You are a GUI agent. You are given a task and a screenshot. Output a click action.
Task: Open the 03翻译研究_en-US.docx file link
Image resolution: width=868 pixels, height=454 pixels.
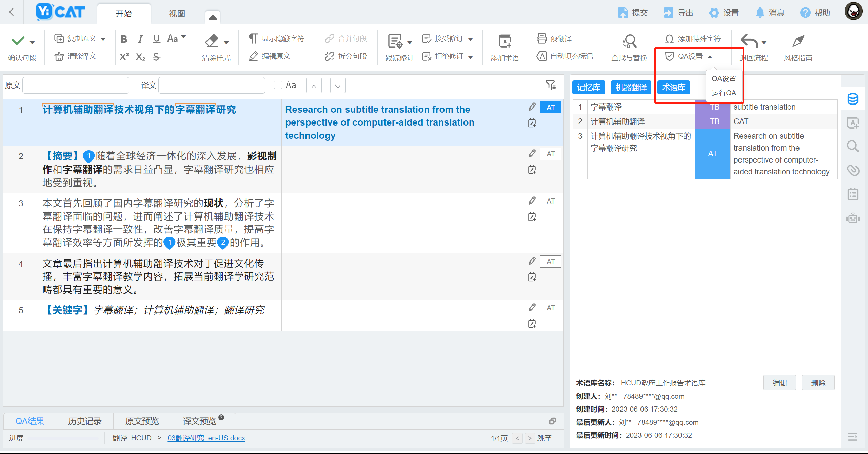pos(206,438)
